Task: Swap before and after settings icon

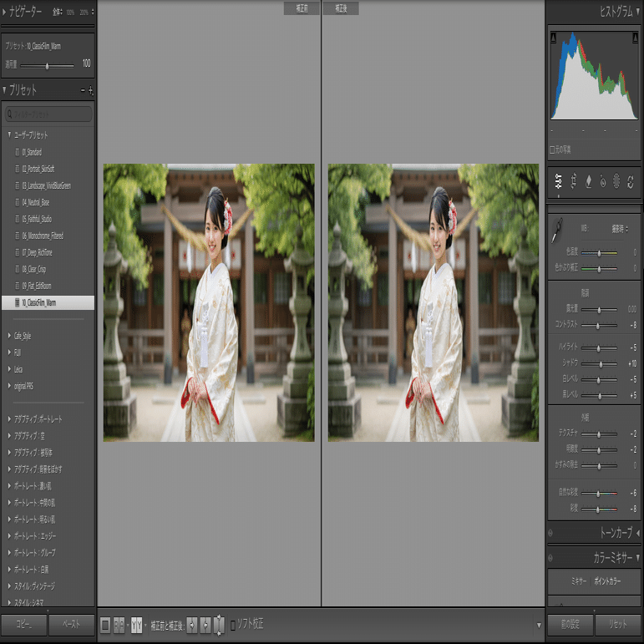Action: point(220,625)
